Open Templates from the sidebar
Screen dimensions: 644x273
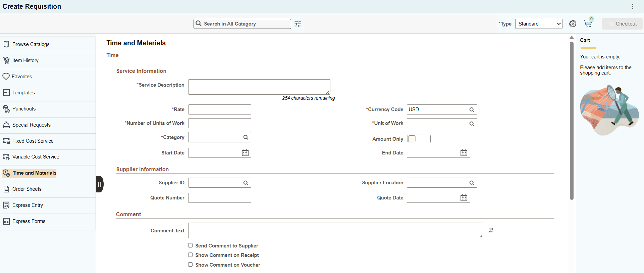click(48, 93)
